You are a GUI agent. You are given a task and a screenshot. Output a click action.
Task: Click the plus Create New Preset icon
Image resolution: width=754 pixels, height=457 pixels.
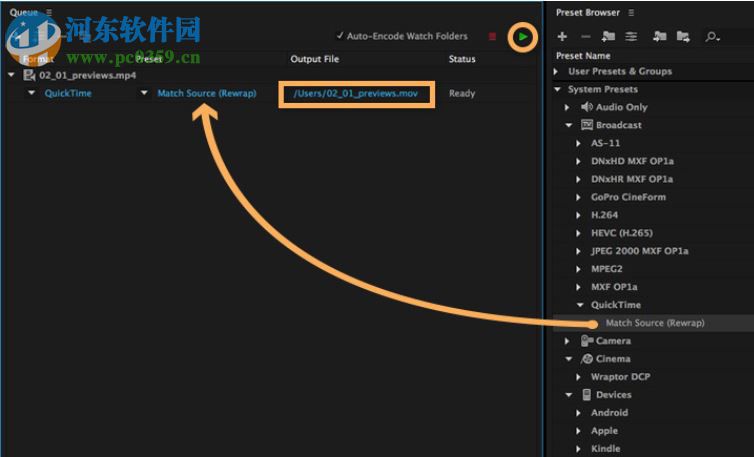point(562,37)
